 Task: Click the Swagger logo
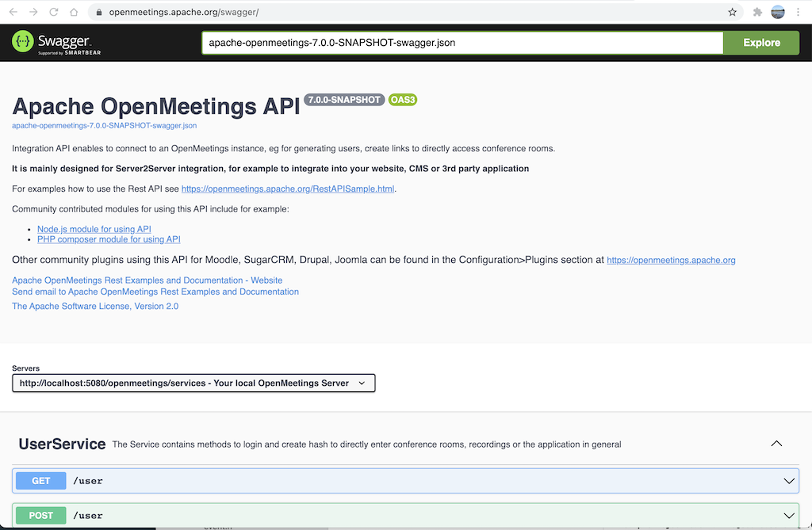click(x=56, y=43)
